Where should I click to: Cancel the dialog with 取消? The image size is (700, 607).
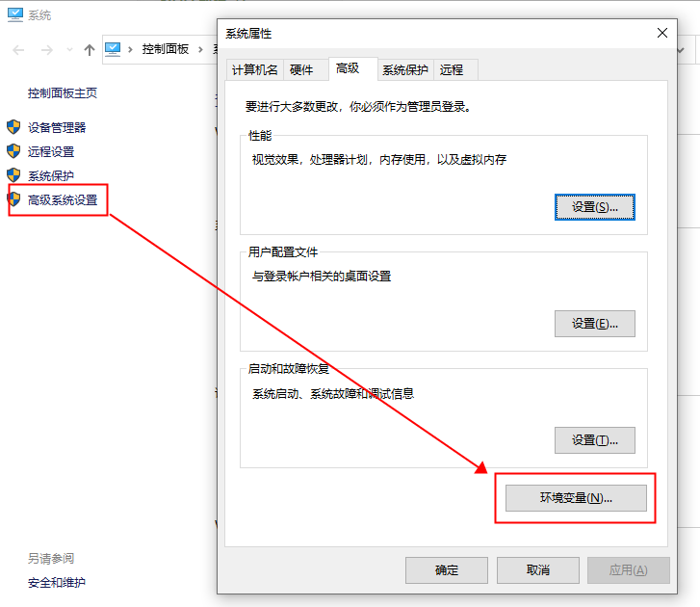(x=538, y=570)
